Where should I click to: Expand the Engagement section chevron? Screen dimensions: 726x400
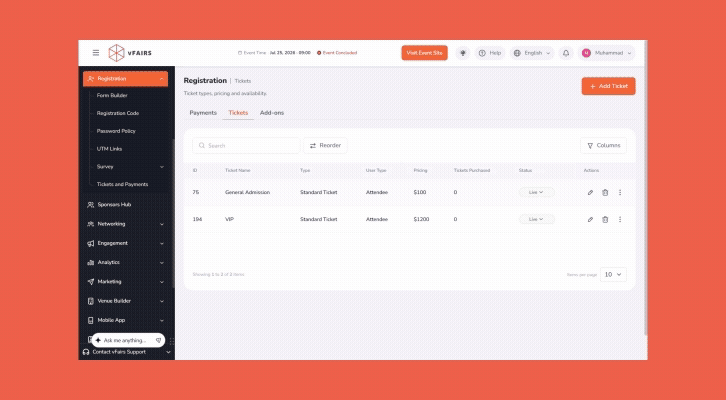coord(162,244)
